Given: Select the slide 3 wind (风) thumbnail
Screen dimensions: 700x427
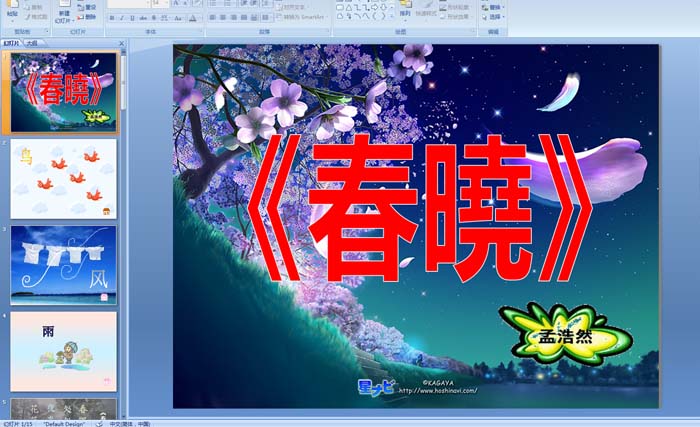Looking at the screenshot, I should pos(63,265).
